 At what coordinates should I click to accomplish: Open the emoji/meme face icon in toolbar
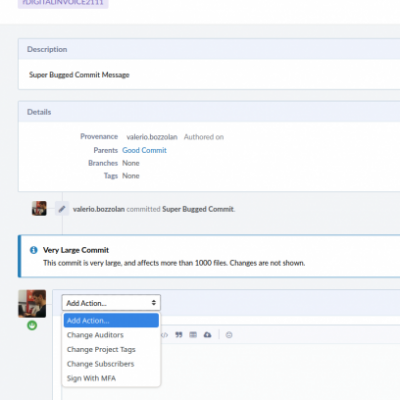click(229, 335)
